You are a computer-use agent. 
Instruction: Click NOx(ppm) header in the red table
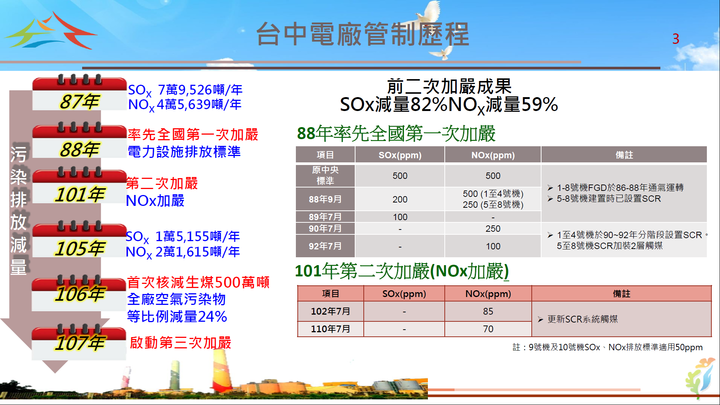click(488, 293)
